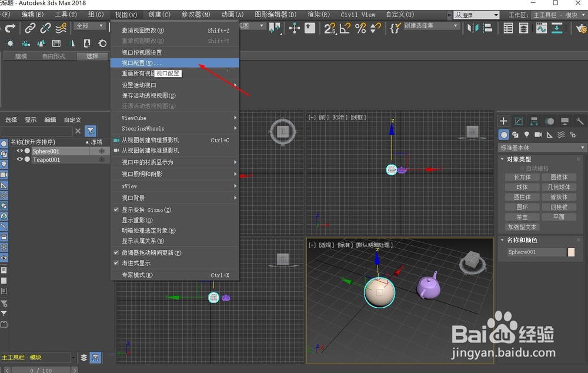Open the Scene Explorer toggle icon
The width and height of the screenshot is (588, 373).
pyautogui.click(x=508, y=28)
